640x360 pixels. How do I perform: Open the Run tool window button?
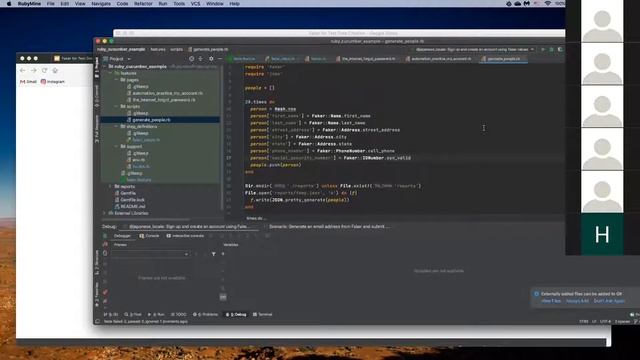pos(156,315)
